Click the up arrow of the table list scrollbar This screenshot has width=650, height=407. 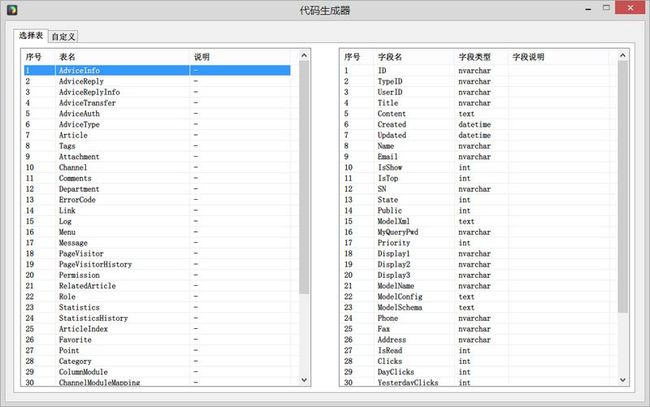[304, 56]
